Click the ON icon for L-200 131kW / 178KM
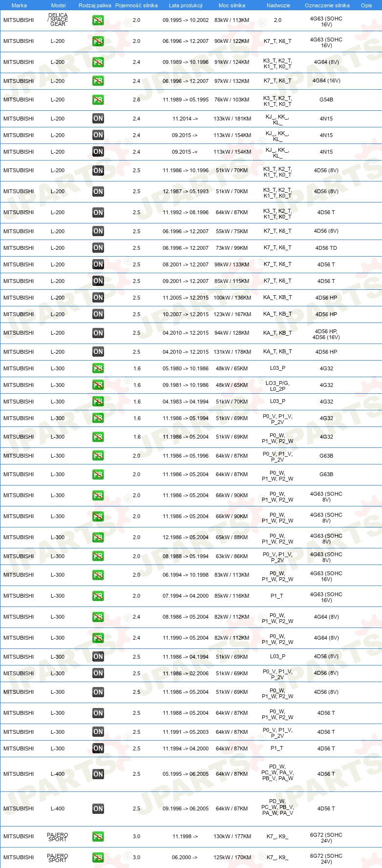 pos(98,352)
